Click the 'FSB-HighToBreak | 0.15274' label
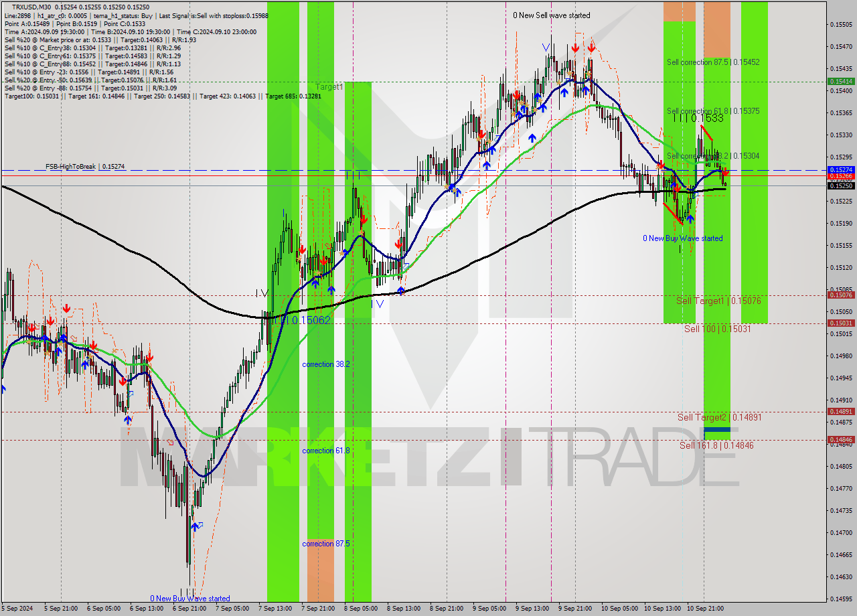Viewport: 857px width, 616px height. (85, 166)
